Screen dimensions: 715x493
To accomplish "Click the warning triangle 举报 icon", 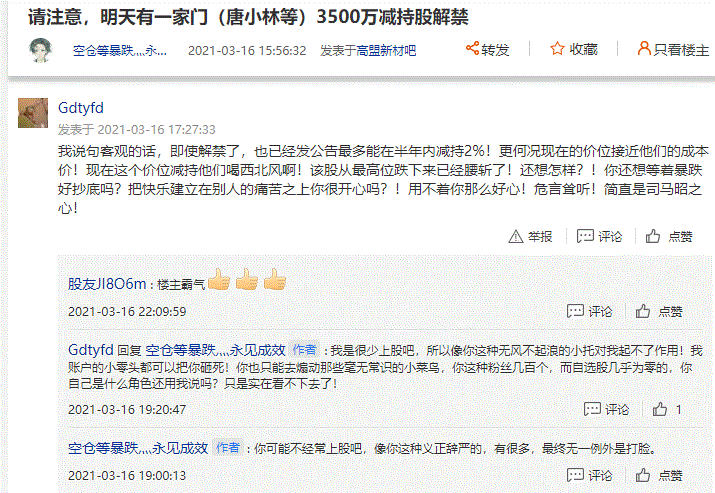I will tap(516, 236).
